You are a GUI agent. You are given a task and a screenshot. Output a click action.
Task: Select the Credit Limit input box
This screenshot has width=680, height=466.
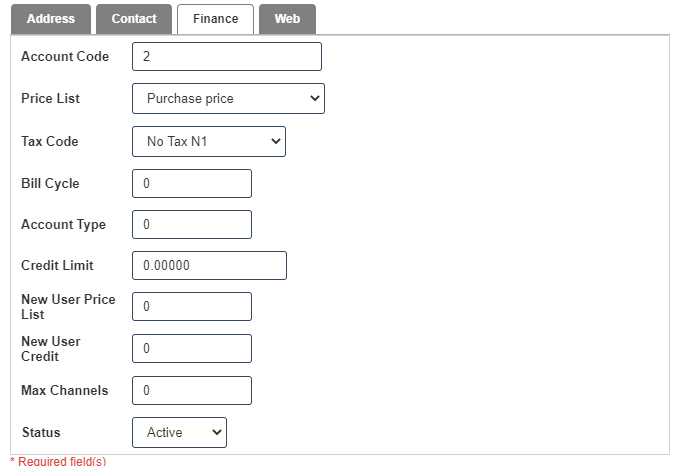click(x=209, y=266)
